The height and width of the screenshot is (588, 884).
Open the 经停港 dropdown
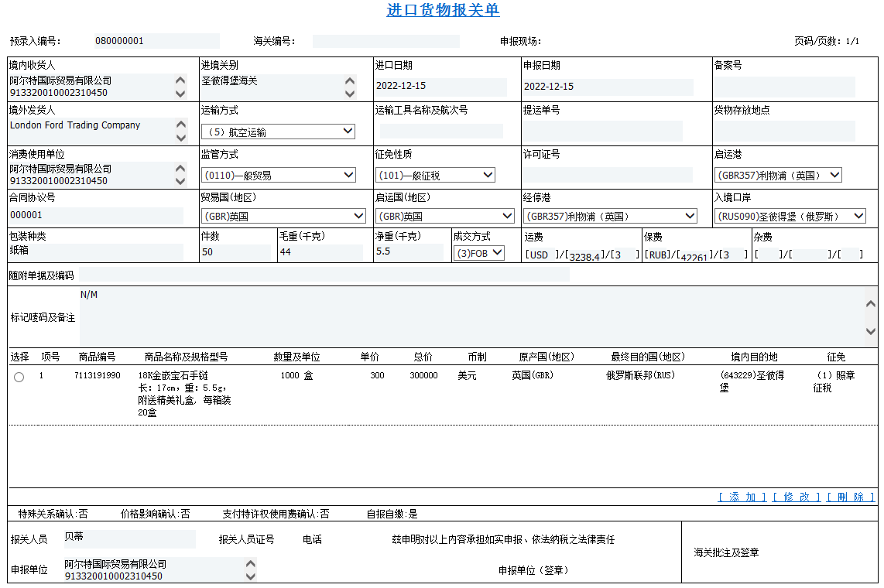pyautogui.click(x=610, y=217)
